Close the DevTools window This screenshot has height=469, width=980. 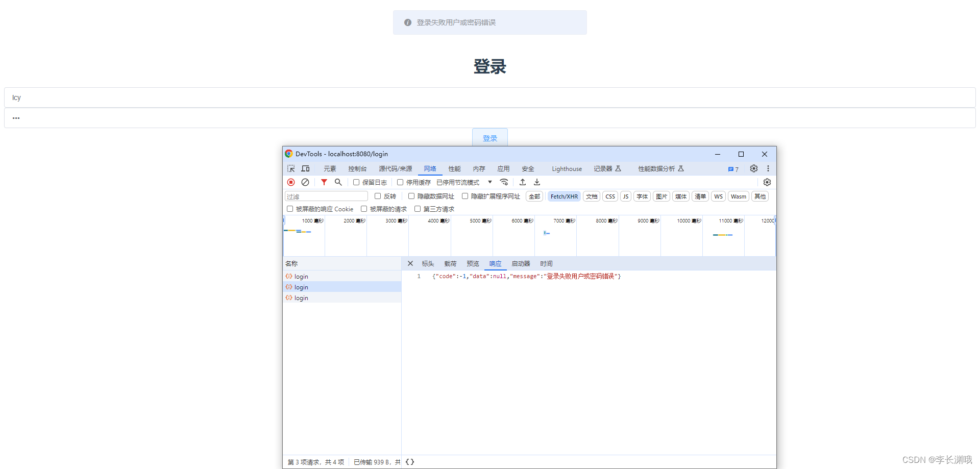(x=765, y=154)
